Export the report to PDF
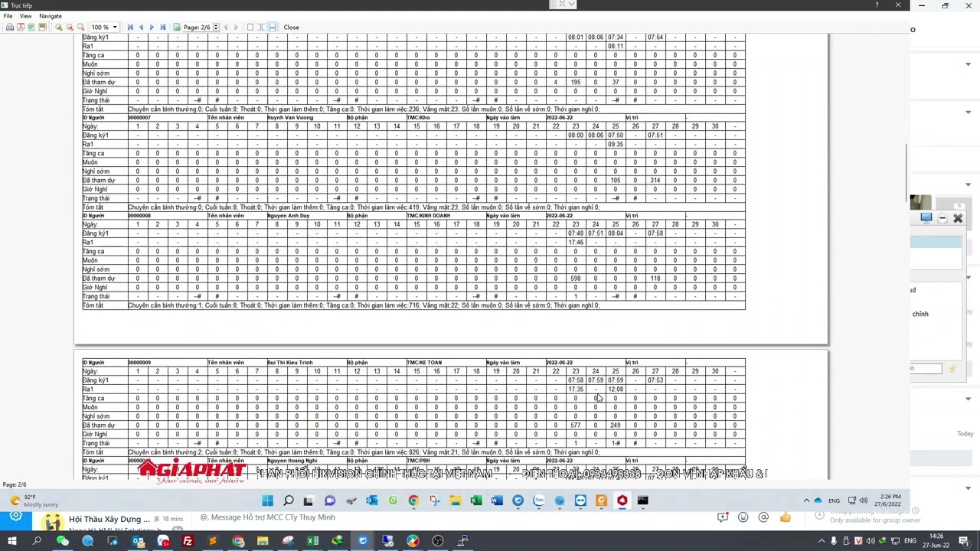The width and height of the screenshot is (980, 551). coord(21,28)
